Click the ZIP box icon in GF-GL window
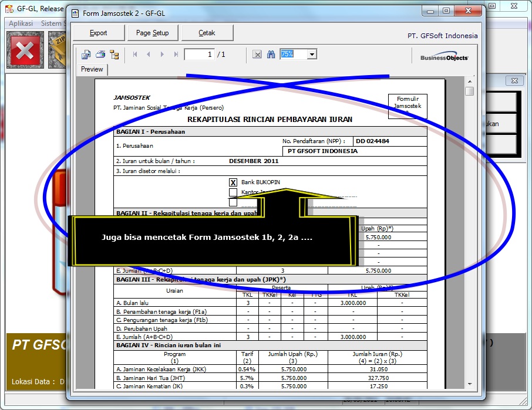This screenshot has height=410, width=532. point(57,50)
